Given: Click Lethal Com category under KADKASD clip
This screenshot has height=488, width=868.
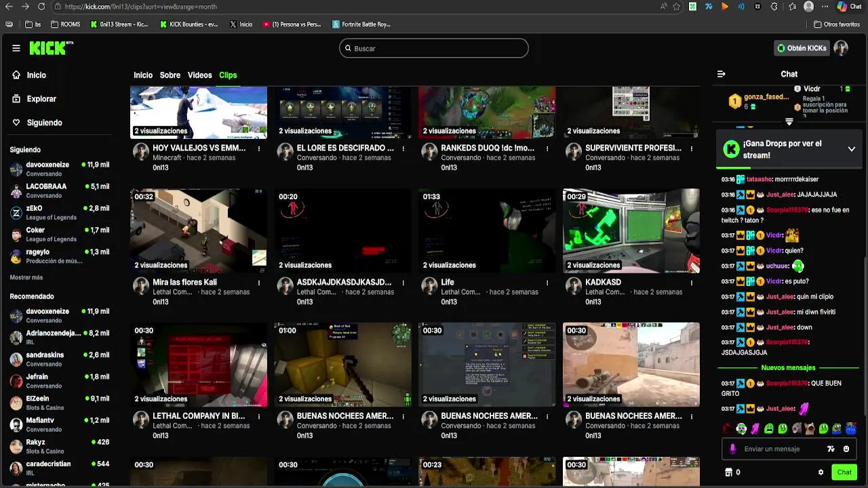Looking at the screenshot, I should point(604,292).
